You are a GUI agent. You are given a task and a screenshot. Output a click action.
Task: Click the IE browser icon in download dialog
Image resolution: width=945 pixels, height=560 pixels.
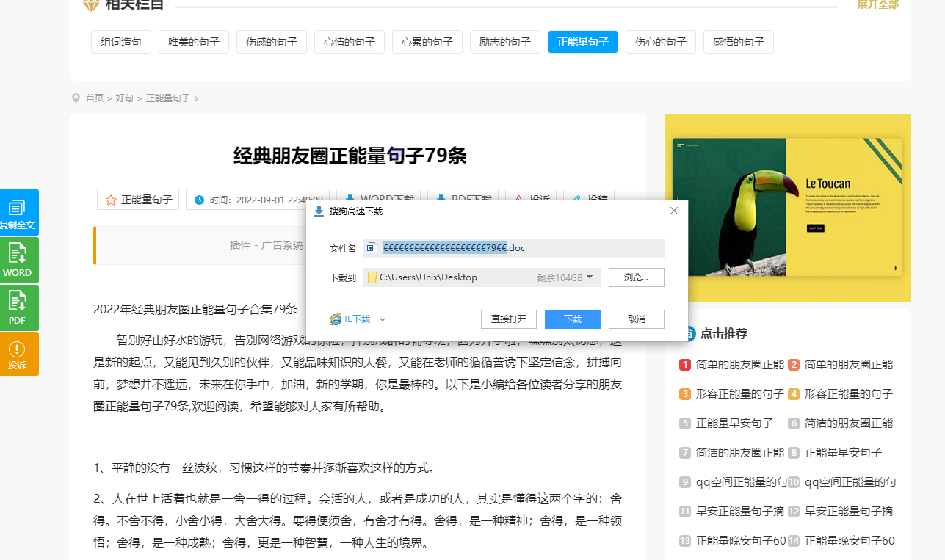click(x=336, y=319)
